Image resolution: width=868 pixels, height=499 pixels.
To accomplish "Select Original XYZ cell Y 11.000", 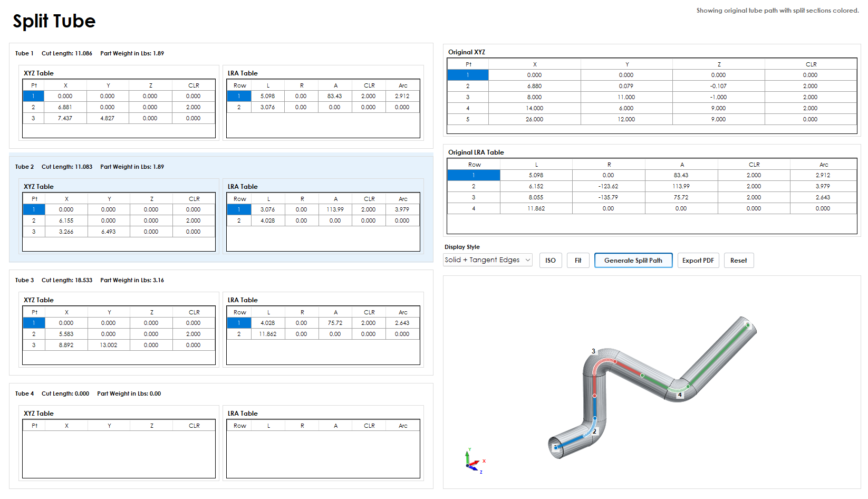I will click(x=626, y=97).
